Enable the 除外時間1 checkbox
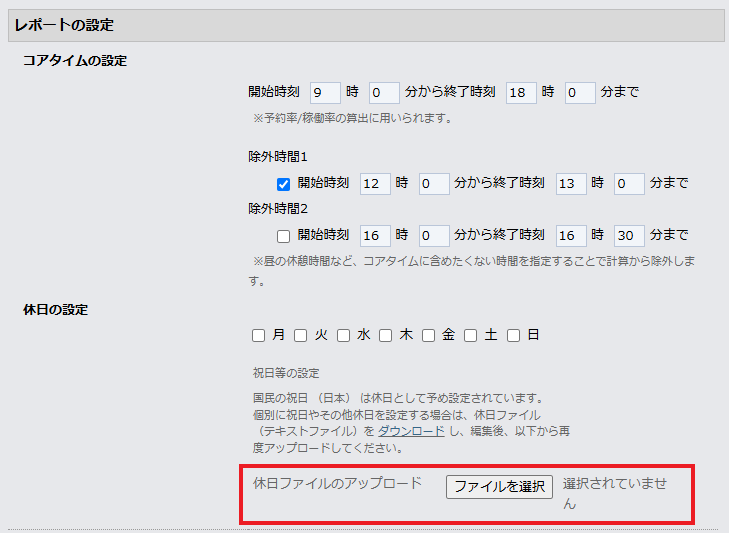The image size is (729, 533). pos(283,184)
